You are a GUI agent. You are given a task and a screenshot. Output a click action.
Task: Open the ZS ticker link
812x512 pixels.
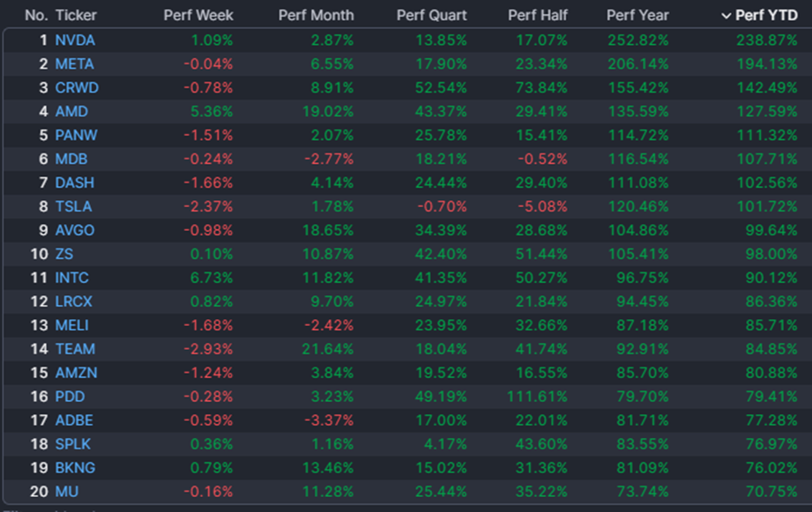pyautogui.click(x=64, y=254)
